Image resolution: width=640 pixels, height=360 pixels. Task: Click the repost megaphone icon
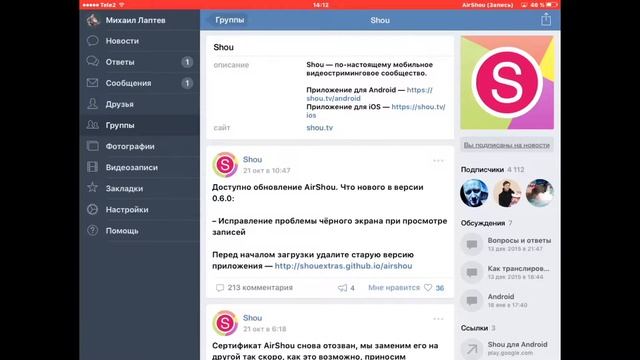342,288
